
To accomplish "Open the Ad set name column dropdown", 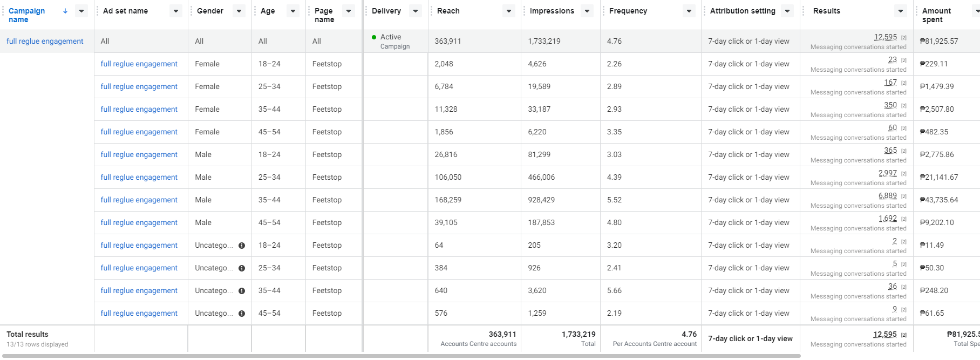I will pos(176,11).
